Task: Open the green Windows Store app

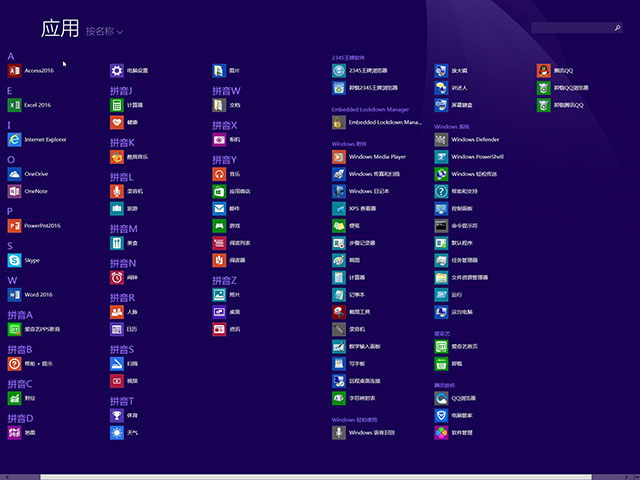Action: pos(231,191)
